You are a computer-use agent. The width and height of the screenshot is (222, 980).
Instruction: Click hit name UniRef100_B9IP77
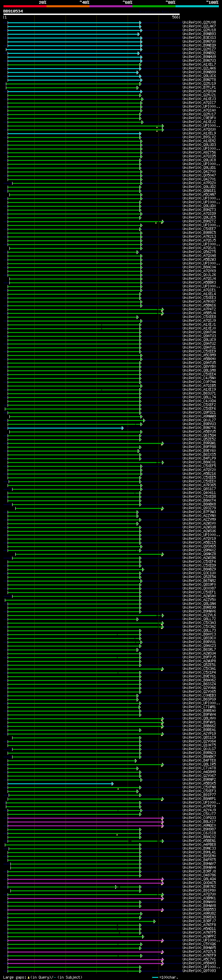click(199, 795)
